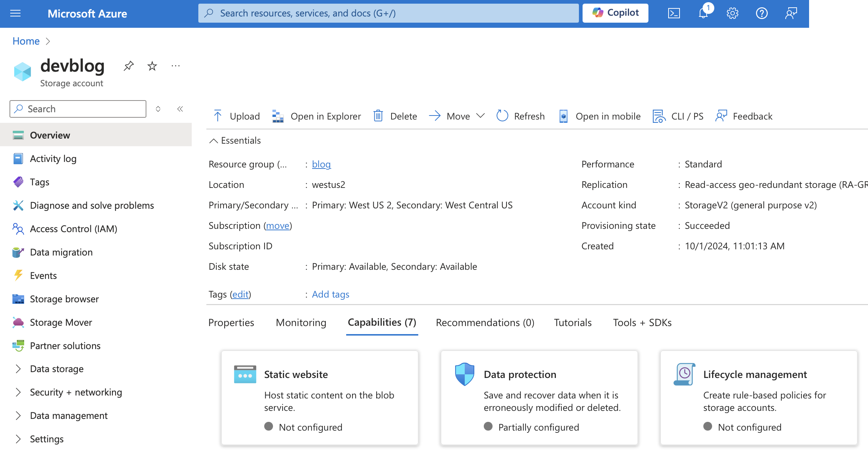Click the Upload toolbar icon
Screen dimensions: 868x454
[218, 116]
